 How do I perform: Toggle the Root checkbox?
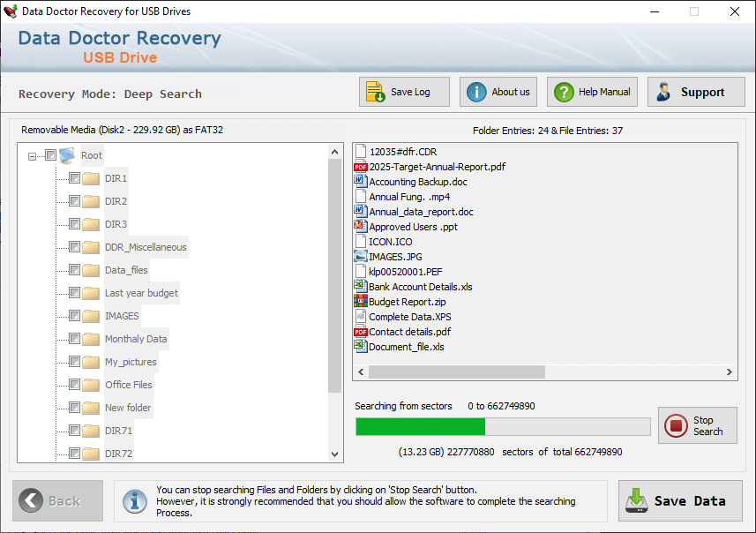(x=50, y=154)
